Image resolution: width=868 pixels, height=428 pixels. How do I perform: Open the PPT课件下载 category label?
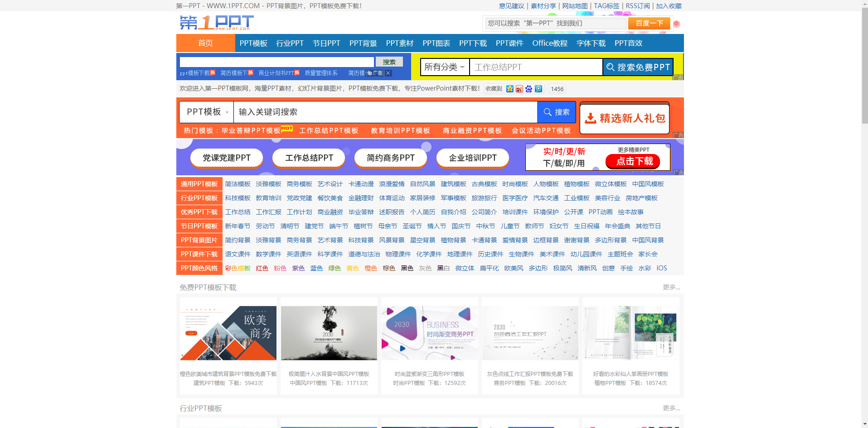pos(199,254)
